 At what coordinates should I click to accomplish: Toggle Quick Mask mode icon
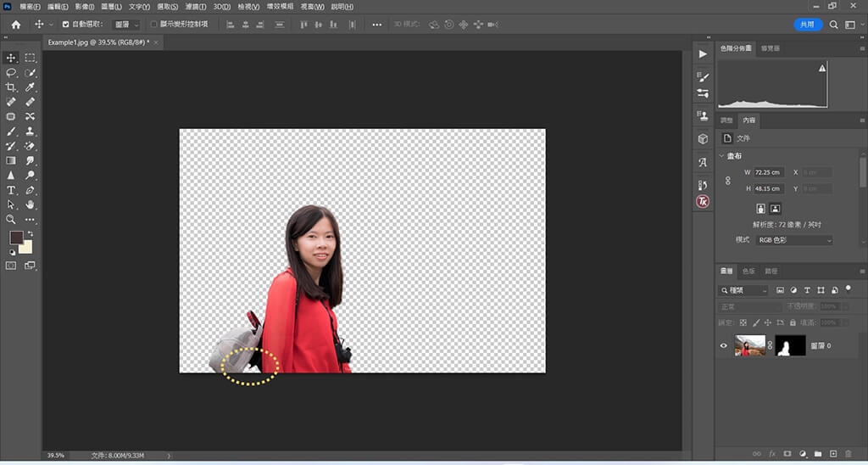[10, 266]
